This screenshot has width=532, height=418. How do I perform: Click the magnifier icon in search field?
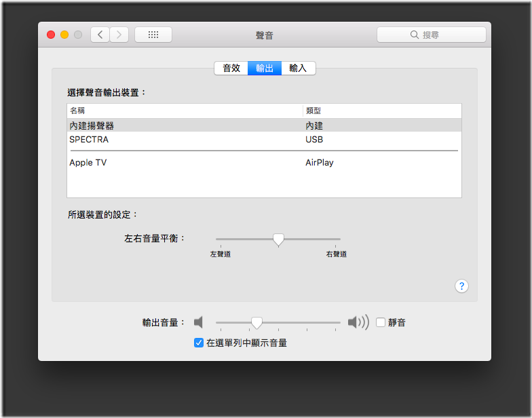tap(415, 35)
